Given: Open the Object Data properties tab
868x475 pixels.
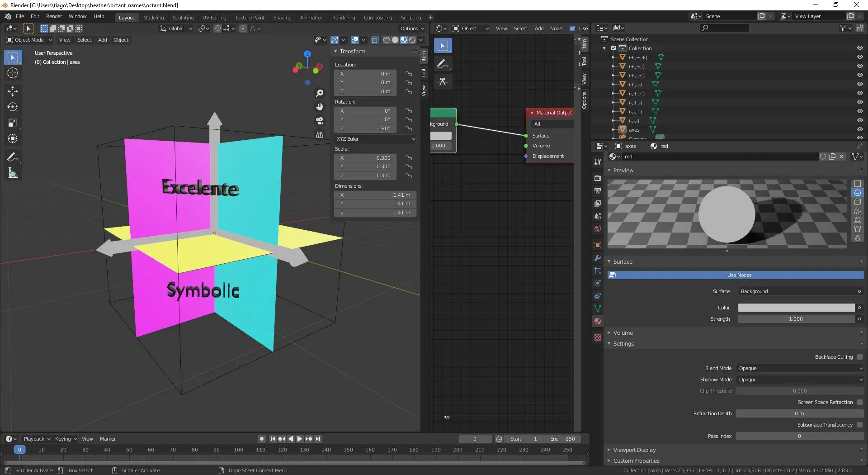Looking at the screenshot, I should [598, 309].
